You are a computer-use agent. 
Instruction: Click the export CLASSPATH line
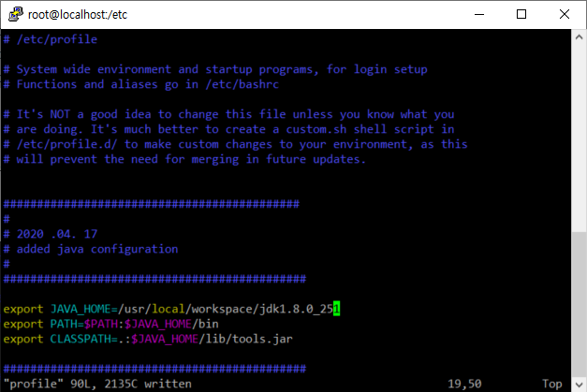point(148,339)
